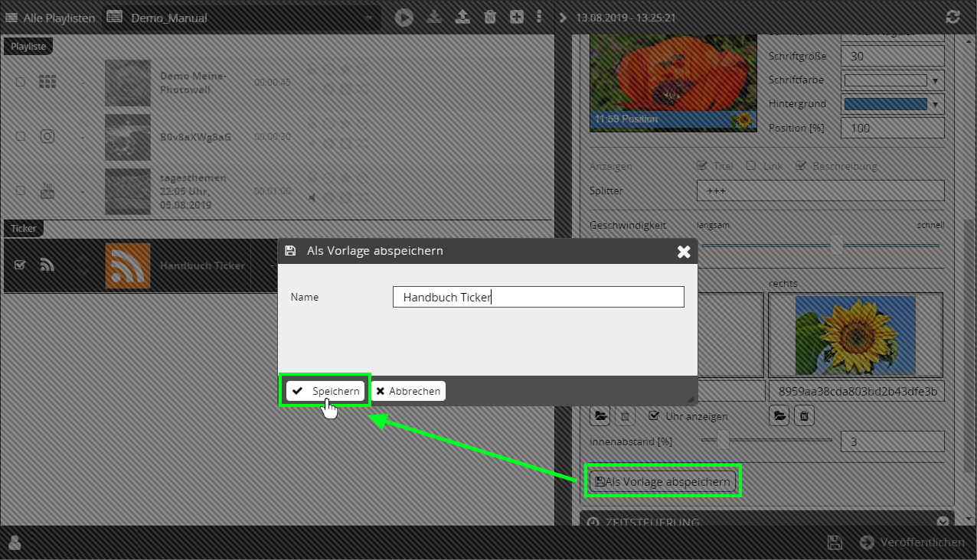Click the upload playlist icon
This screenshot has height=560, width=977.
(462, 17)
